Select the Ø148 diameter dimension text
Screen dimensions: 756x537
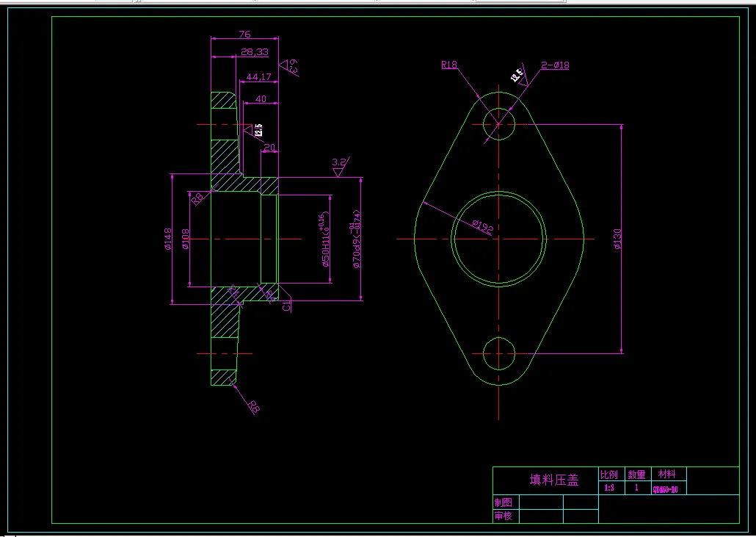click(167, 239)
